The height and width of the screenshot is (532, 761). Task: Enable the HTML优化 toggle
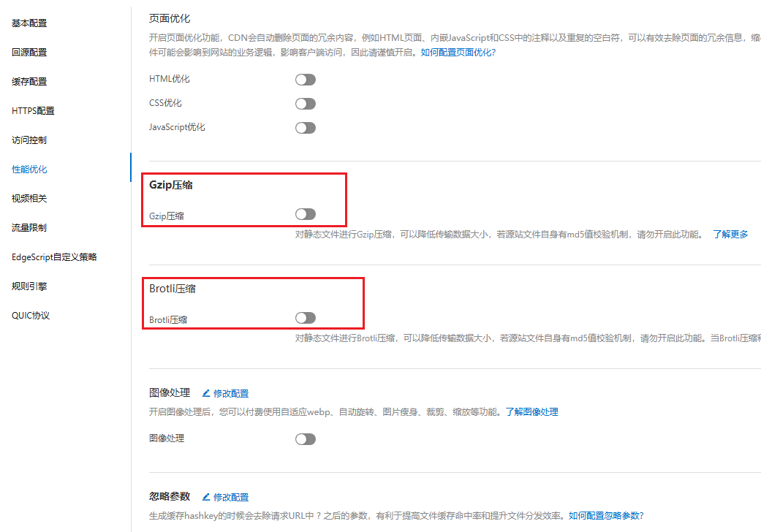pyautogui.click(x=305, y=80)
